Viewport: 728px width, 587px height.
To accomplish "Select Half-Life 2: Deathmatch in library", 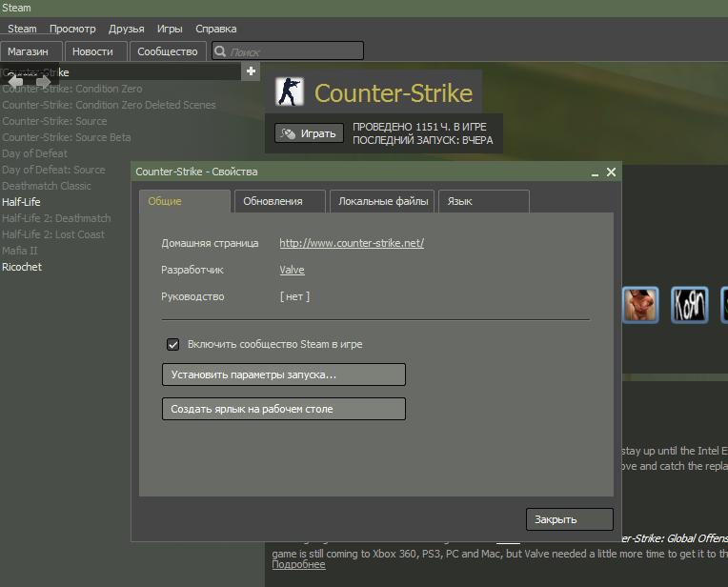I will tap(56, 218).
